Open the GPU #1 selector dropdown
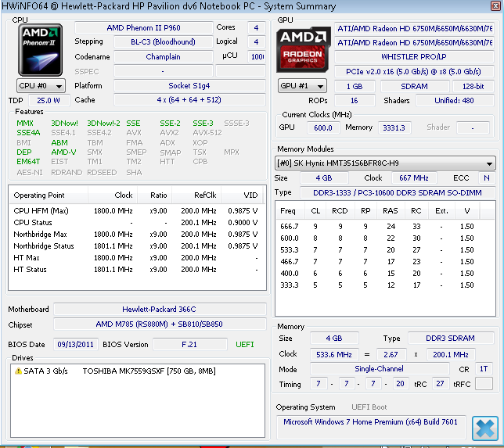504x448 pixels. tap(302, 86)
